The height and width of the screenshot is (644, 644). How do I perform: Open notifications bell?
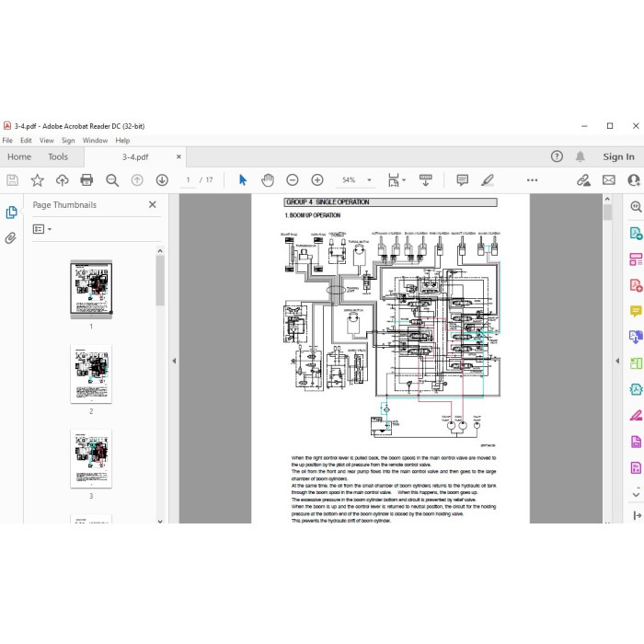[580, 156]
